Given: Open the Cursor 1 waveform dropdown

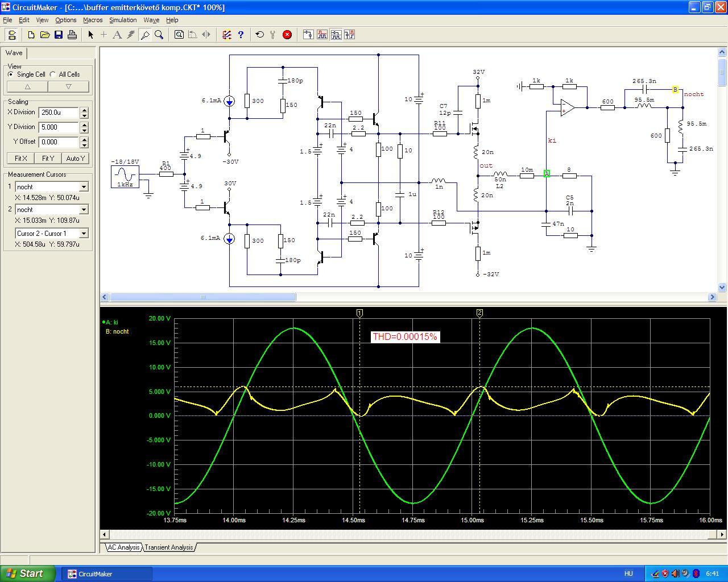Looking at the screenshot, I should pyautogui.click(x=84, y=187).
